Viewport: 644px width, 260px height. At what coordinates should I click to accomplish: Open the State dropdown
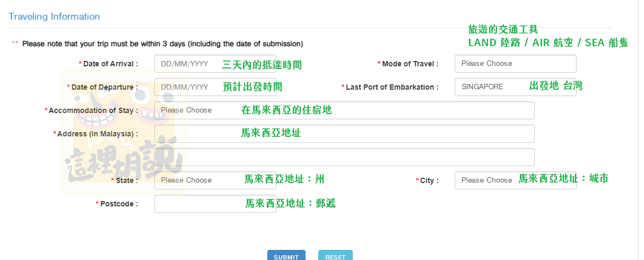click(x=215, y=180)
